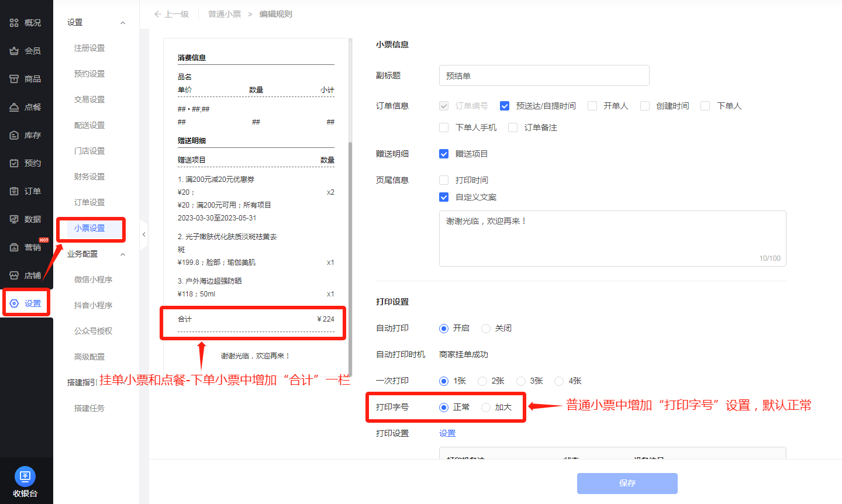Open 配送设置 menu item
Viewport: 842px width, 504px height.
coord(89,125)
